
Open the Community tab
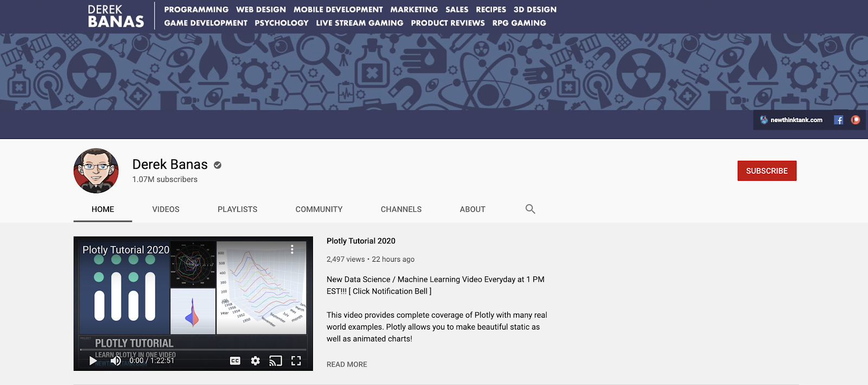pyautogui.click(x=319, y=209)
